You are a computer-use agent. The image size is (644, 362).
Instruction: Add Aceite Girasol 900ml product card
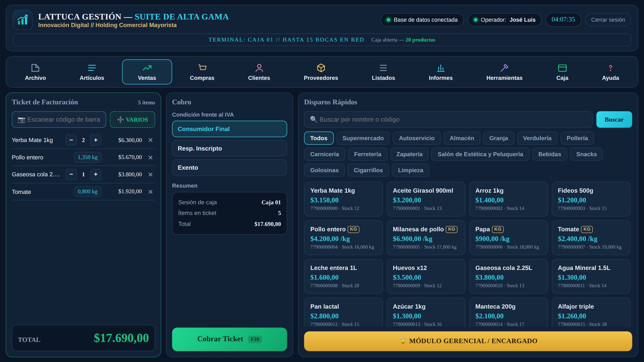point(426,199)
